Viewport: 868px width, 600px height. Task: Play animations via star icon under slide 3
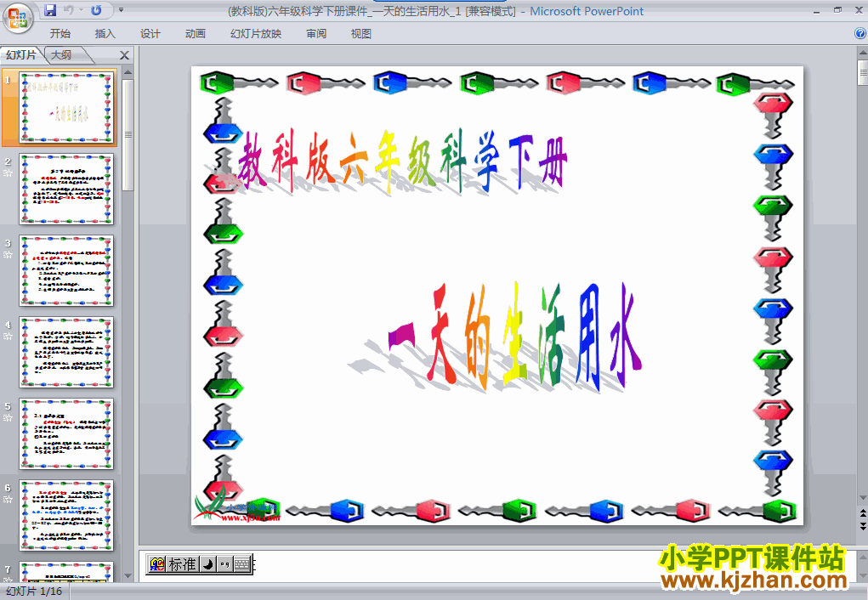[8, 255]
